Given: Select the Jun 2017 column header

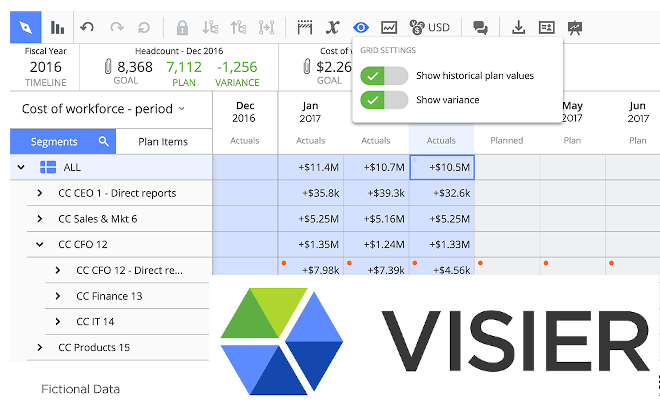Looking at the screenshot, I should coord(638,112).
